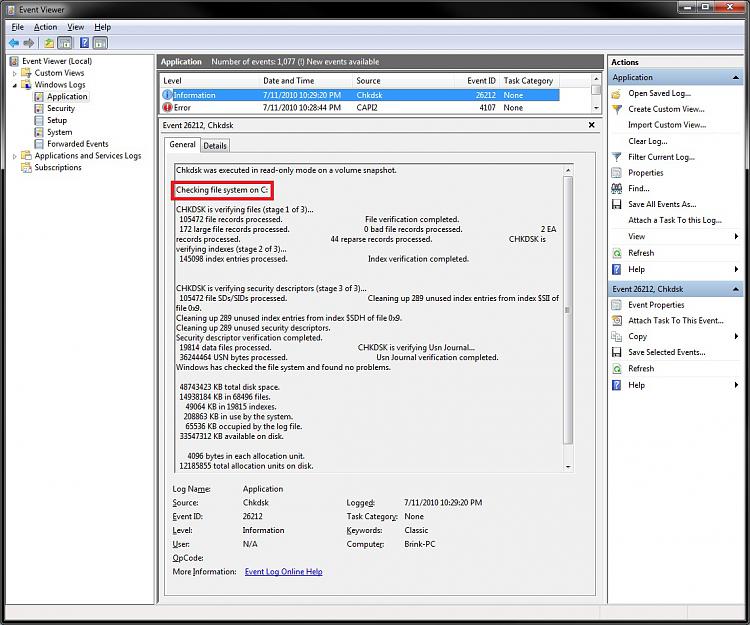Select the Error event from CAPI2
Viewport: 750px width, 625px height.
point(360,108)
